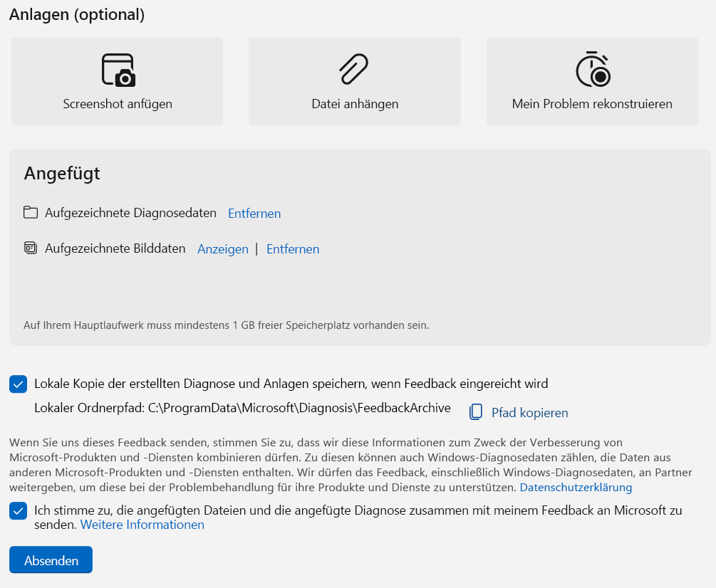Open the Datenschutzerklärung link
This screenshot has width=716, height=588.
click(576, 487)
